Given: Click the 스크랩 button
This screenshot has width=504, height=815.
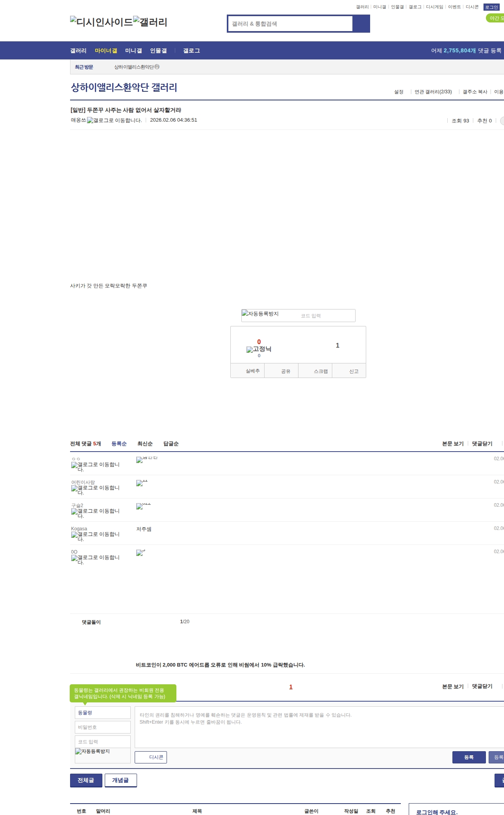Looking at the screenshot, I should [x=315, y=371].
